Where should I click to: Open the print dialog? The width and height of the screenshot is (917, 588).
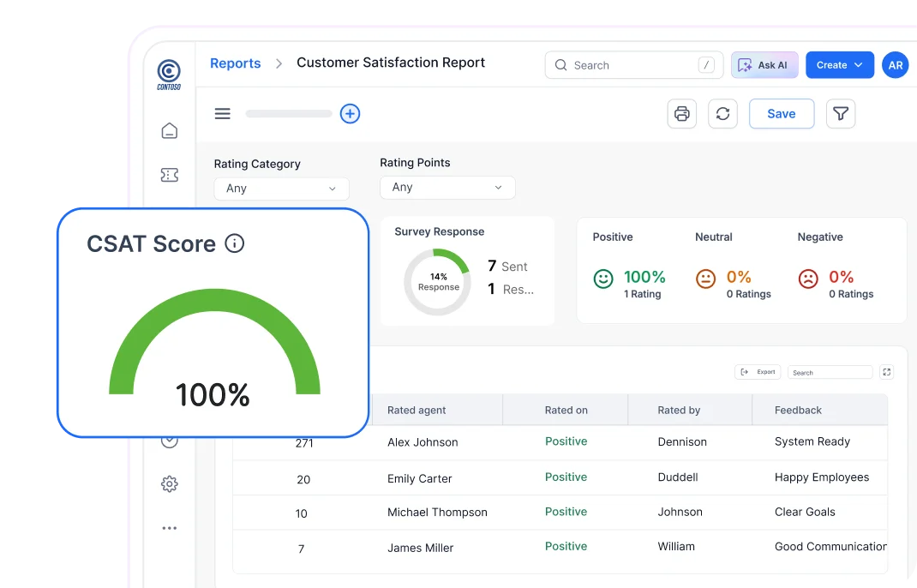coord(681,113)
